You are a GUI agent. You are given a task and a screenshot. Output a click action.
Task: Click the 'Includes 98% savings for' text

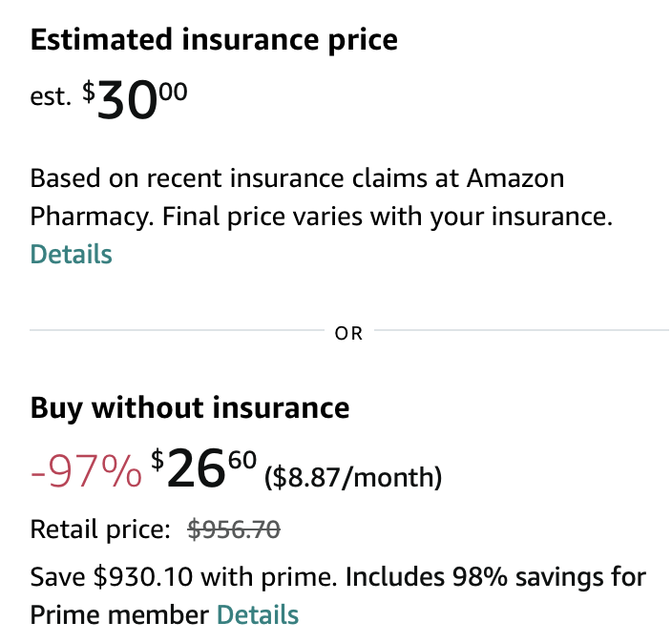[495, 577]
